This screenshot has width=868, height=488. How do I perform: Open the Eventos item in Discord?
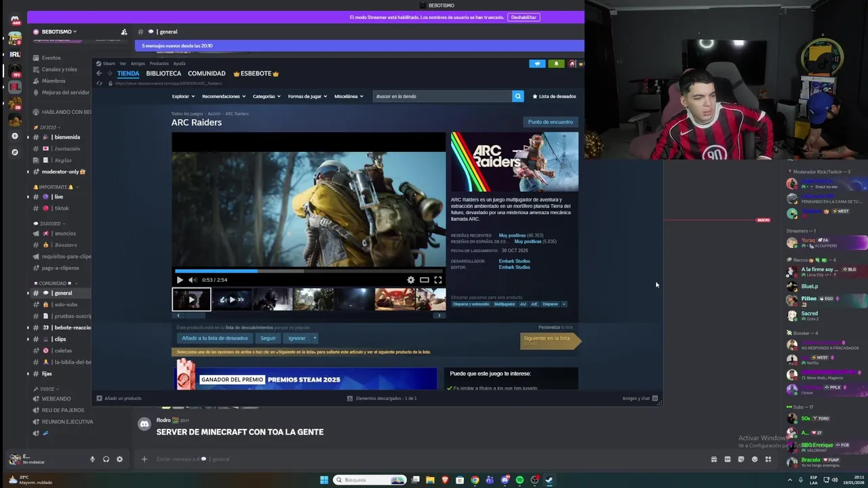pyautogui.click(x=52, y=58)
